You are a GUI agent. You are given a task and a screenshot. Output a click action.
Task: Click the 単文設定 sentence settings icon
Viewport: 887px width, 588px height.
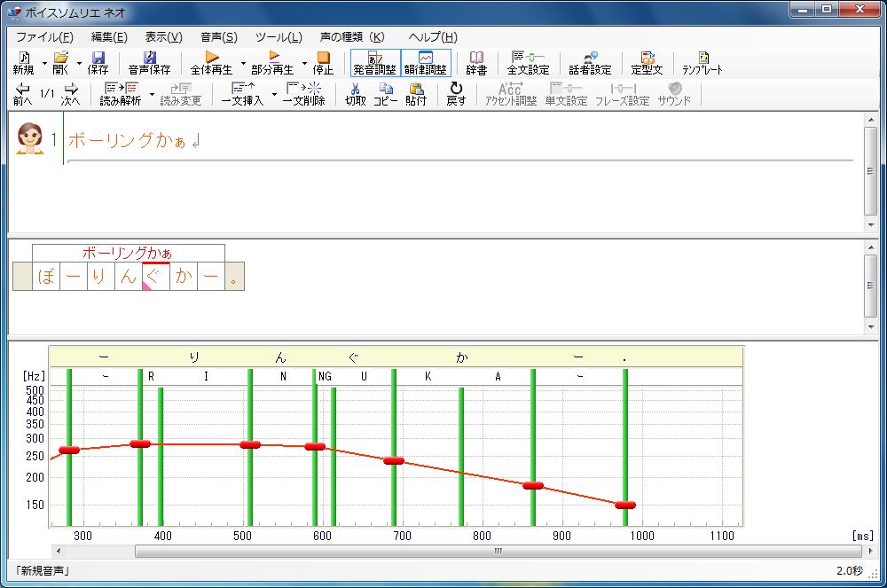click(x=566, y=94)
